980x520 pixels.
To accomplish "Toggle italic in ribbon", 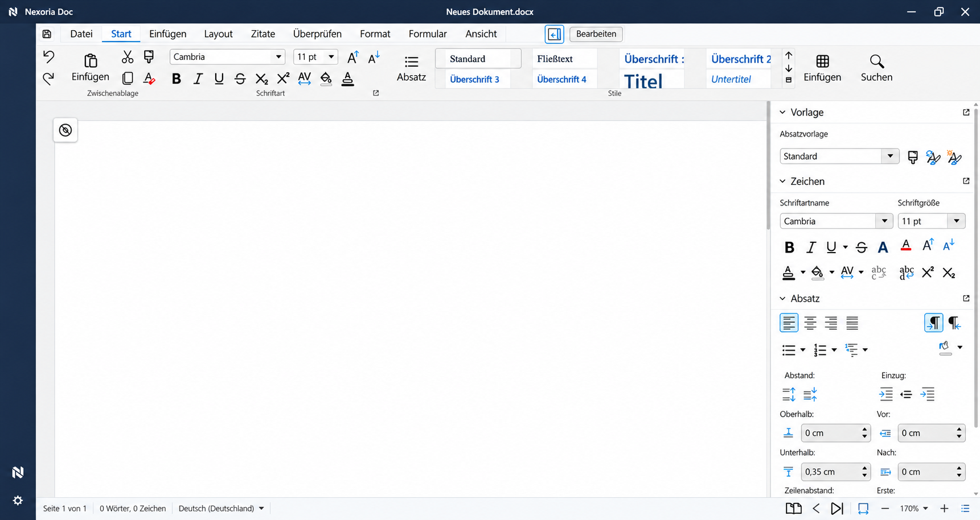I will [x=198, y=79].
